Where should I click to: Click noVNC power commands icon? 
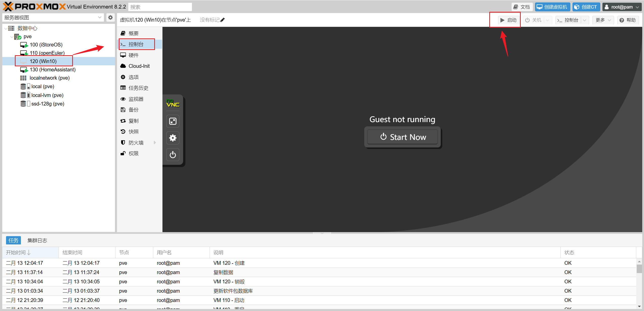[173, 154]
